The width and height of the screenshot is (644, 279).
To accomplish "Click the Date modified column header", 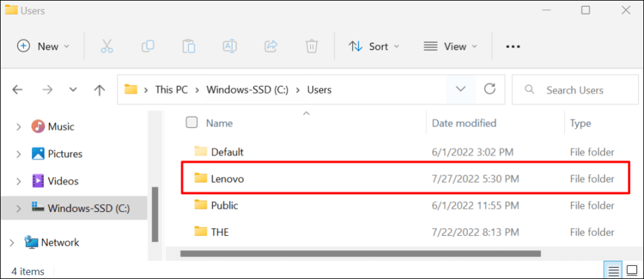I will click(x=464, y=123).
